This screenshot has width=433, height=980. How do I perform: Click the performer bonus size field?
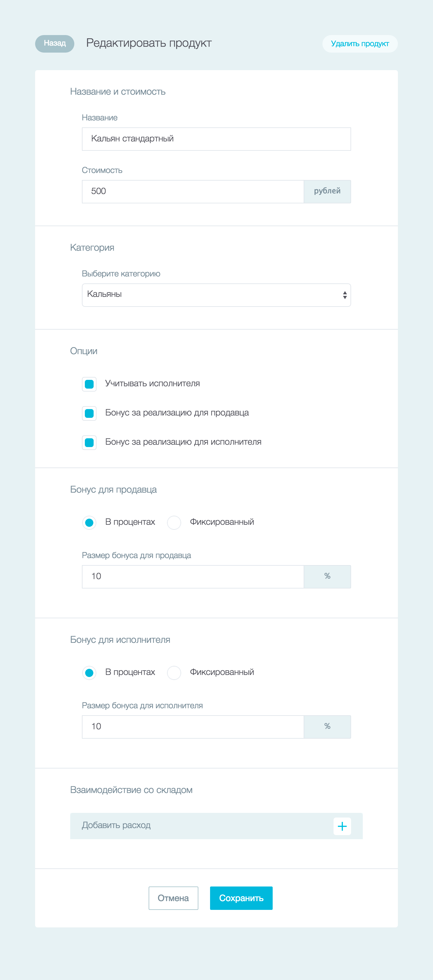click(x=193, y=727)
